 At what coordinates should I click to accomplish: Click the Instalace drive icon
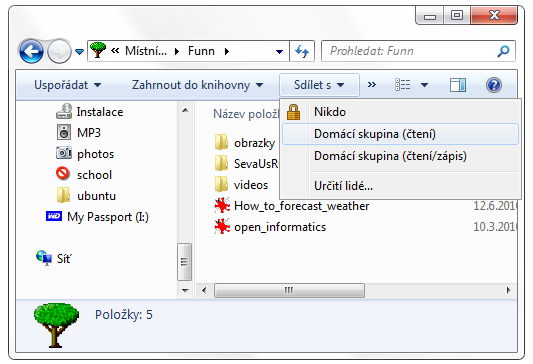(x=64, y=111)
